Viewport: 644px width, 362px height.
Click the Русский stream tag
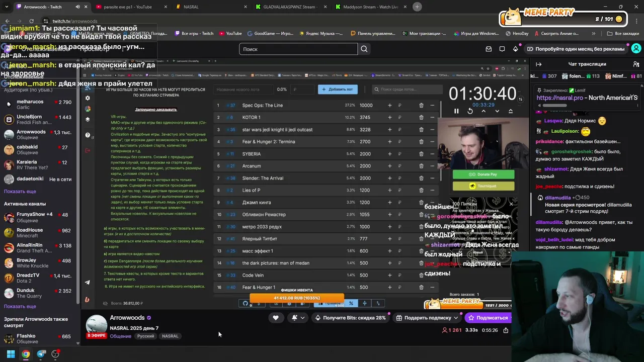point(146,336)
